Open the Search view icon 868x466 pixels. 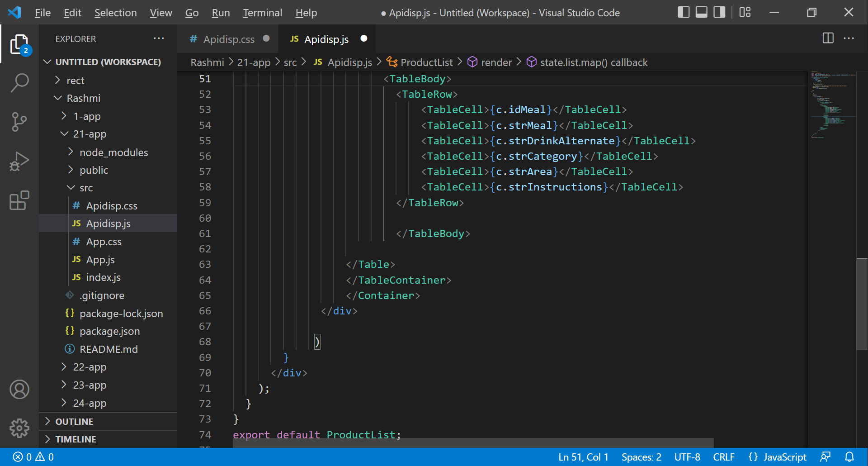tap(19, 83)
